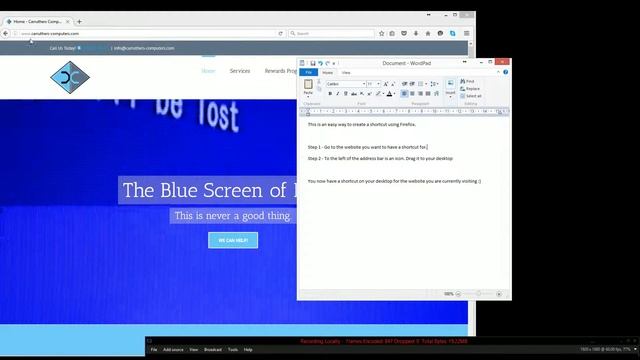Open the customize quick access toolbar arrow in WordPad

pyautogui.click(x=334, y=63)
